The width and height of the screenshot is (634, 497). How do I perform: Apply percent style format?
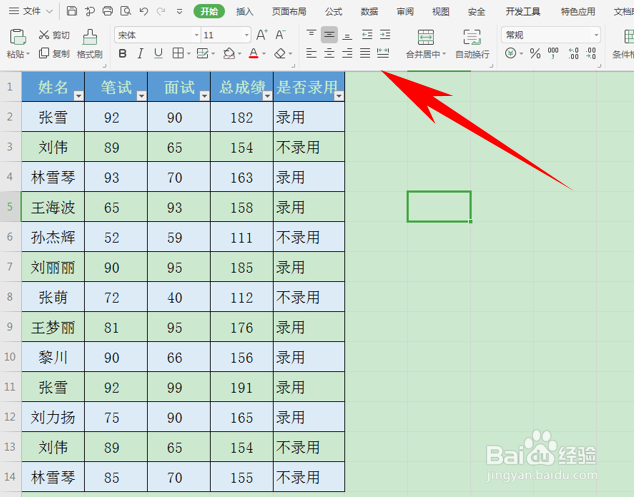(535, 53)
